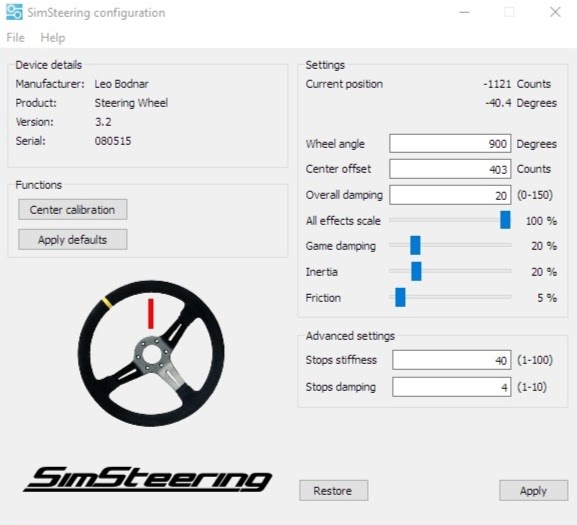
Task: Minimize the SimSteering configuration window
Action: point(464,12)
